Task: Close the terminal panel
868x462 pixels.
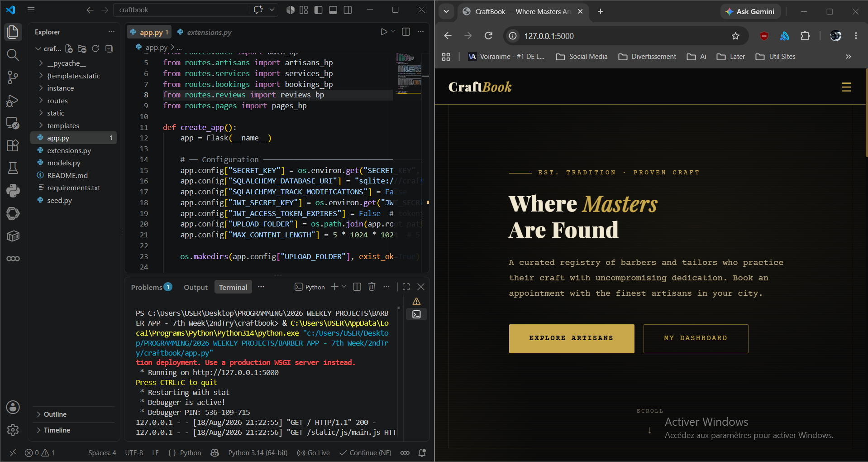Action: click(421, 287)
